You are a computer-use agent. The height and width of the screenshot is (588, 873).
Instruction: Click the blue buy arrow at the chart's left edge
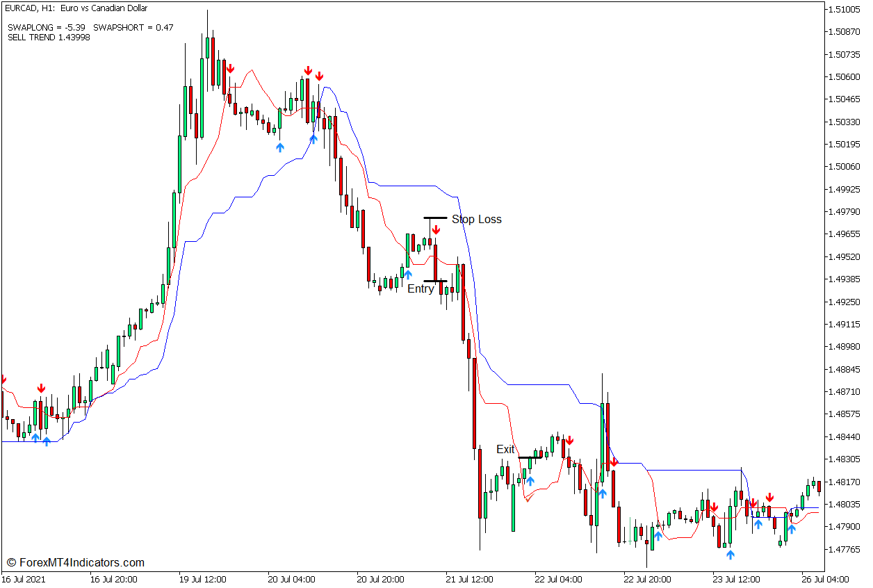point(35,437)
